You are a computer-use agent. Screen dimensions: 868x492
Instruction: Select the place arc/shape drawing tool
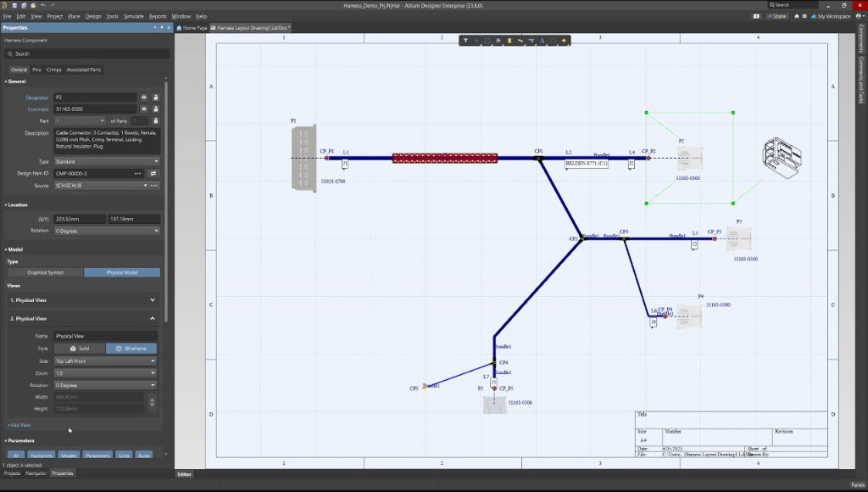click(553, 41)
